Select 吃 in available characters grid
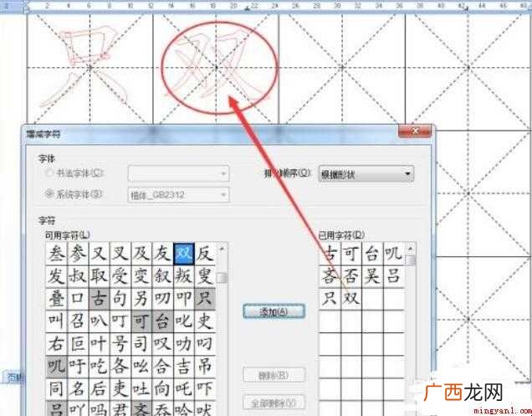This screenshot has height=416, width=532. click(x=99, y=367)
